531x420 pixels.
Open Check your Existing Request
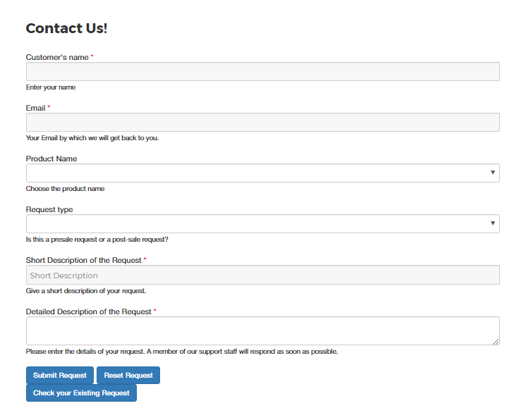(81, 393)
